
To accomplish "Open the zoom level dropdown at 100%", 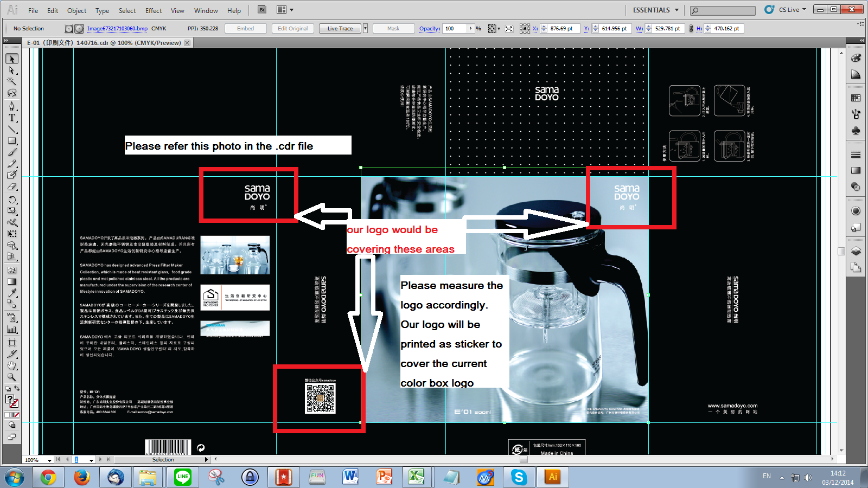I will (49, 460).
